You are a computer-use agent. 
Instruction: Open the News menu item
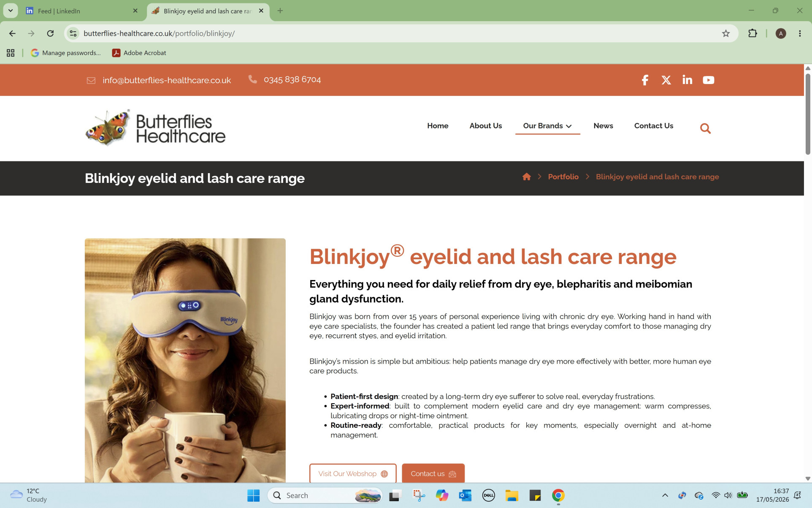click(603, 126)
